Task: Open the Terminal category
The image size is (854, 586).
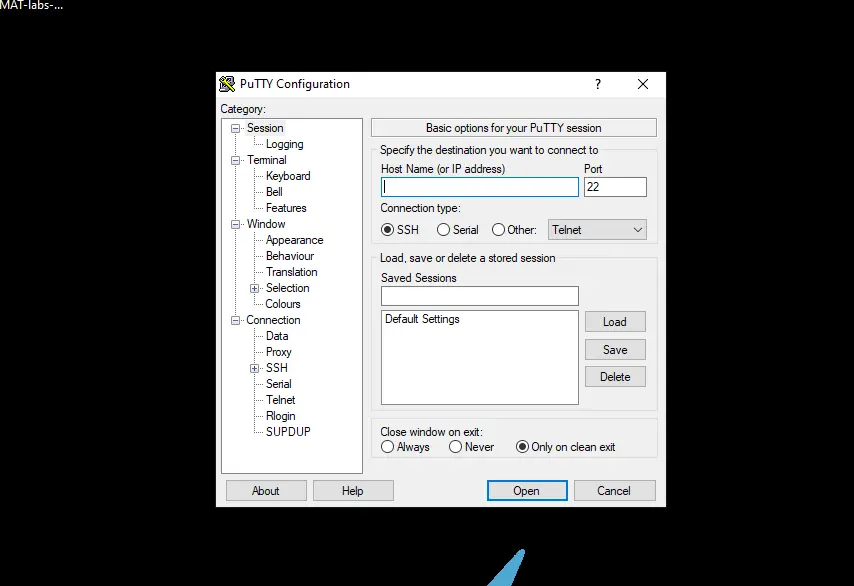Action: pos(266,160)
